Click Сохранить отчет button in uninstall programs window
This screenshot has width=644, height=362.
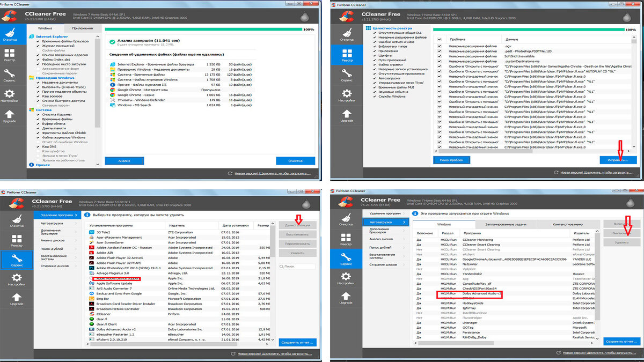(298, 342)
